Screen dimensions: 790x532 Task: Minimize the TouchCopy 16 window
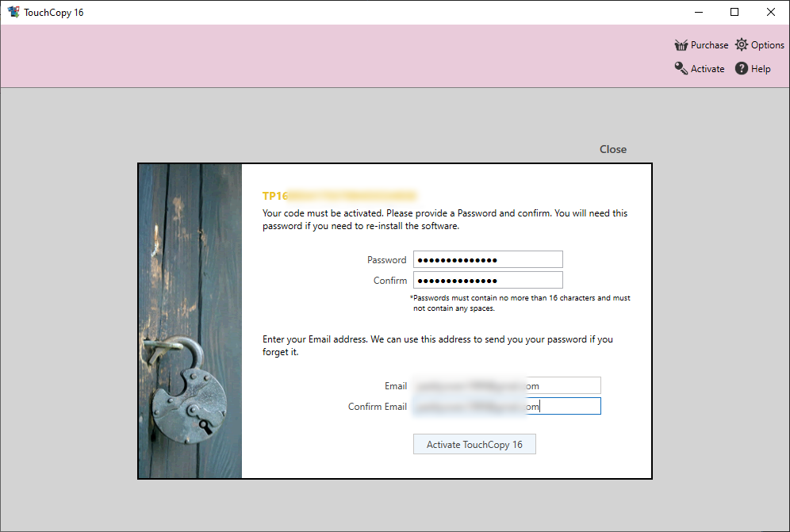pyautogui.click(x=698, y=12)
